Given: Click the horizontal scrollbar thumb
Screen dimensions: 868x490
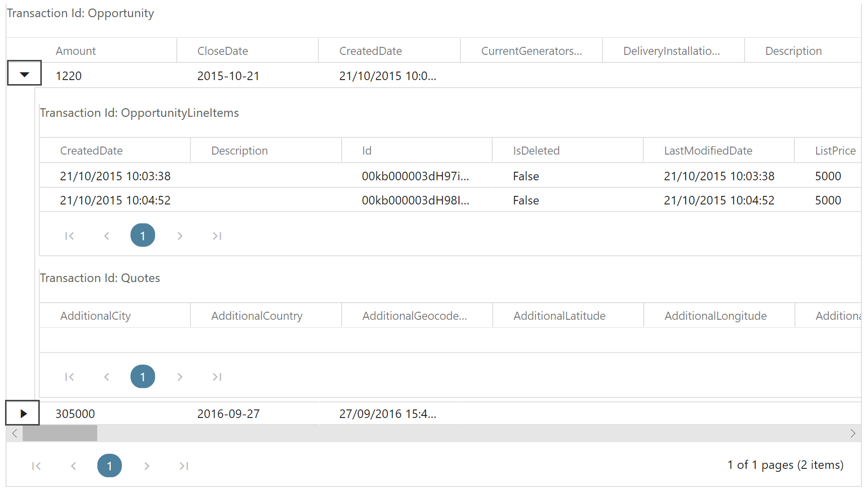Looking at the screenshot, I should pos(60,433).
